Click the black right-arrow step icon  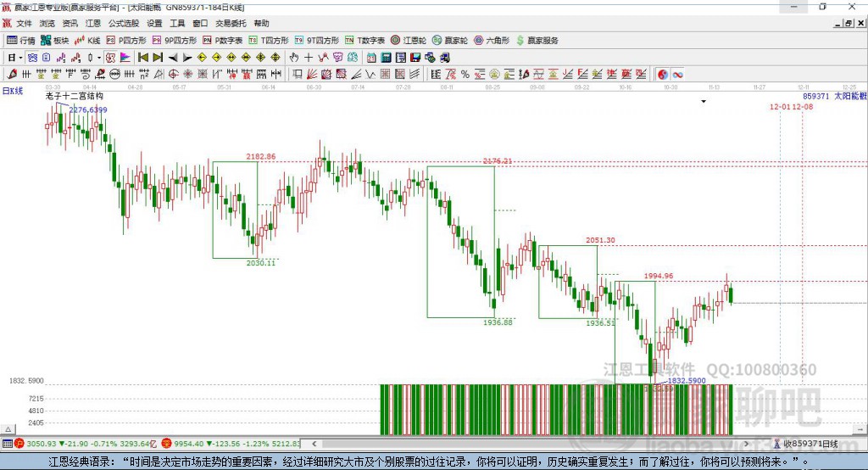tap(187, 58)
